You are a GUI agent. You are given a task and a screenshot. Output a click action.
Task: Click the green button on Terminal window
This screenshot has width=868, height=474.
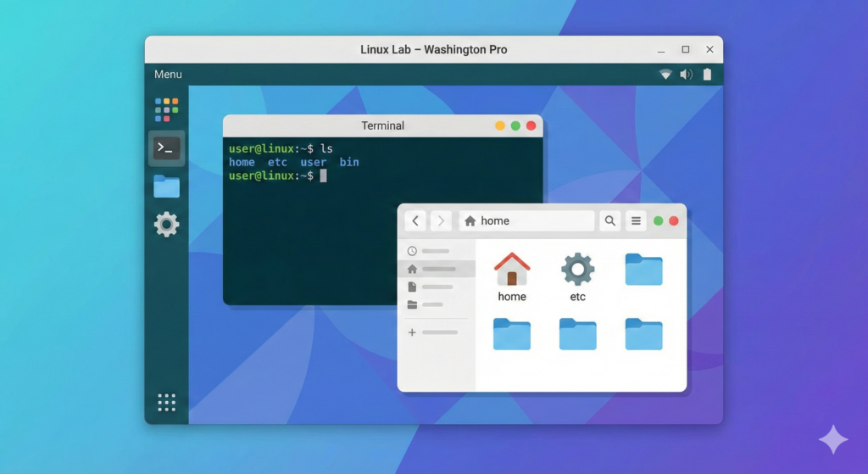point(515,125)
